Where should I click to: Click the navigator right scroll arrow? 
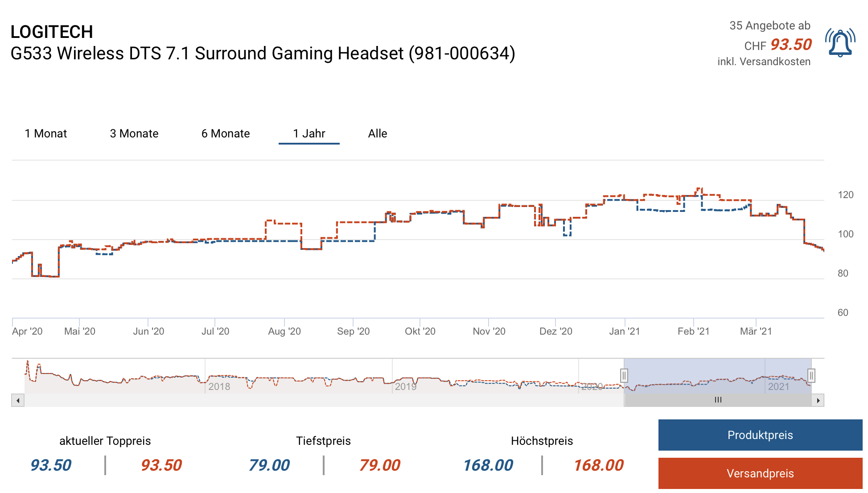pos(818,400)
